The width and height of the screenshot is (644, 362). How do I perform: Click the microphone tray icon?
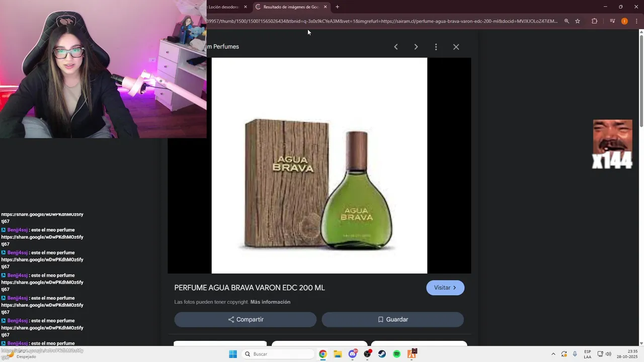575,354
